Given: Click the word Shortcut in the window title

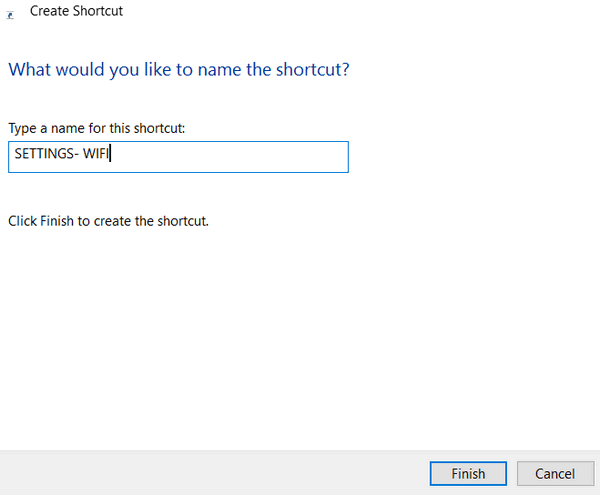Looking at the screenshot, I should click(x=98, y=11).
